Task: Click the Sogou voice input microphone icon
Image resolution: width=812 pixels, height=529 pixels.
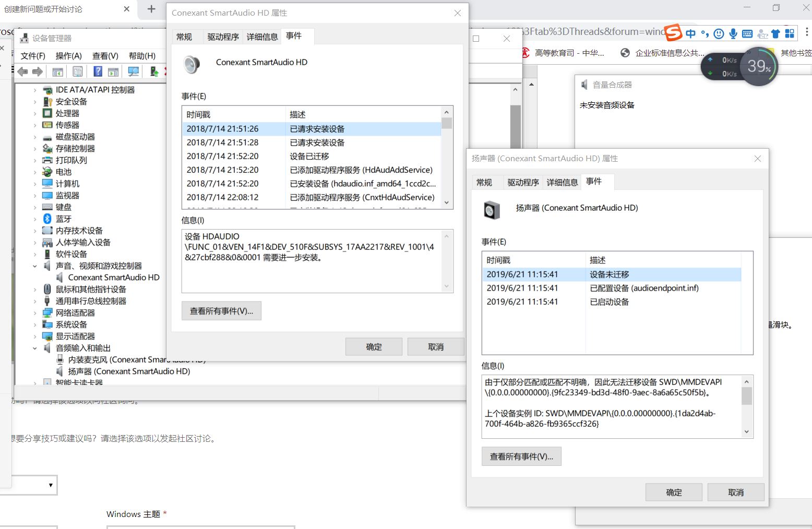Action: [x=733, y=34]
